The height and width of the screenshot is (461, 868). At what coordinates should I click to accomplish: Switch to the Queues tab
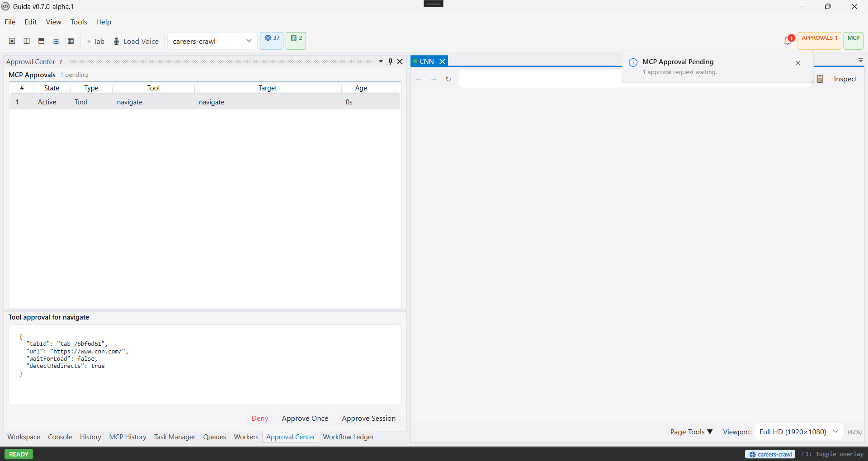pos(214,437)
